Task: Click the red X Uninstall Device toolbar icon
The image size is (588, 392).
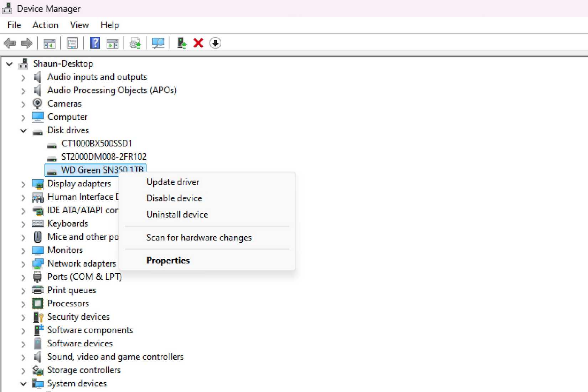Action: click(198, 43)
